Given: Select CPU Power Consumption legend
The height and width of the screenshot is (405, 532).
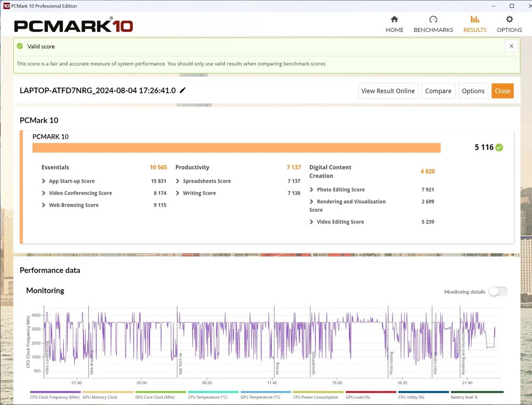Looking at the screenshot, I should coord(318,395).
